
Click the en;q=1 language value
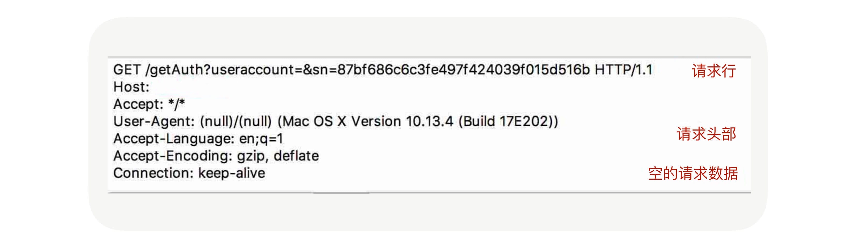coord(261,139)
